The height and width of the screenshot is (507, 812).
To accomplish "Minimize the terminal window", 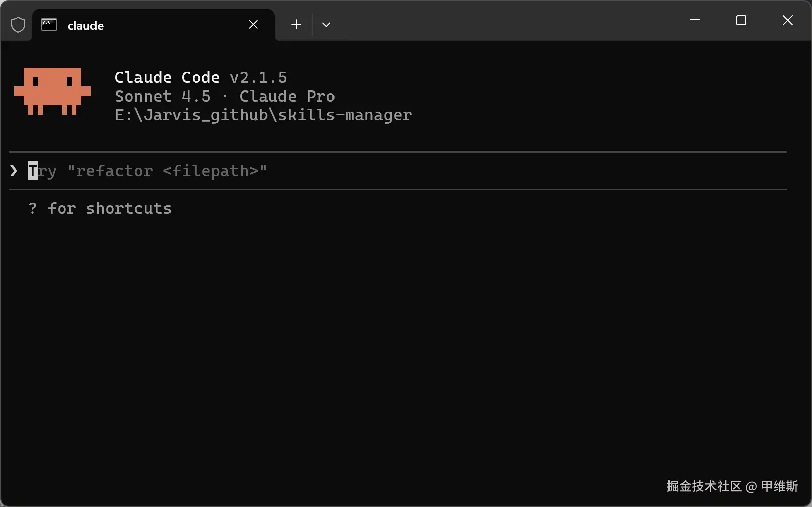I will (x=695, y=20).
